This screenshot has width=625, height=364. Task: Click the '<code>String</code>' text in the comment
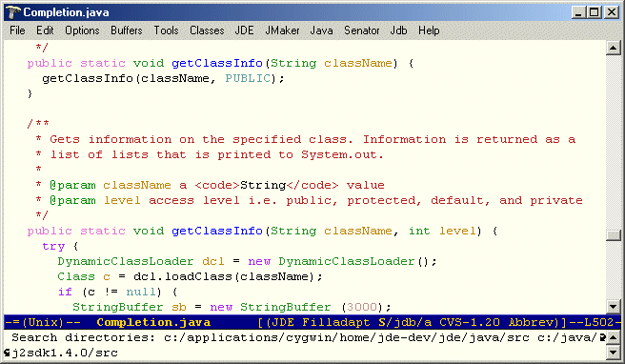coord(266,186)
